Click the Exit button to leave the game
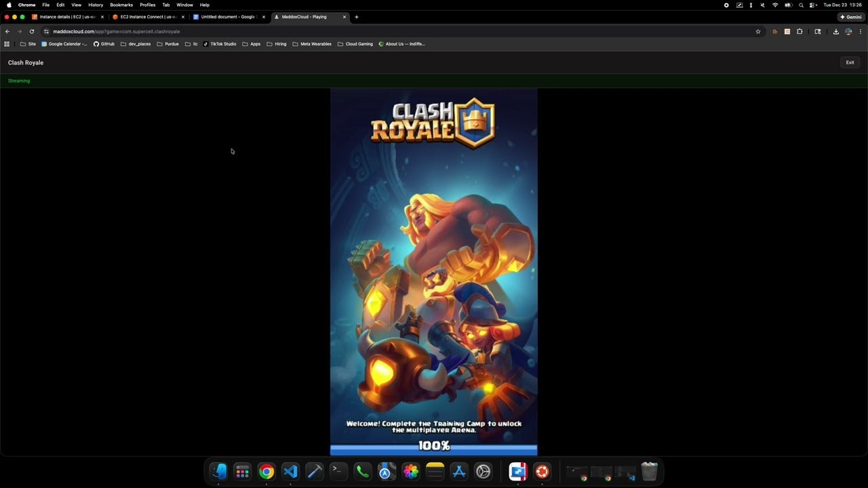The height and width of the screenshot is (488, 868). tap(850, 62)
